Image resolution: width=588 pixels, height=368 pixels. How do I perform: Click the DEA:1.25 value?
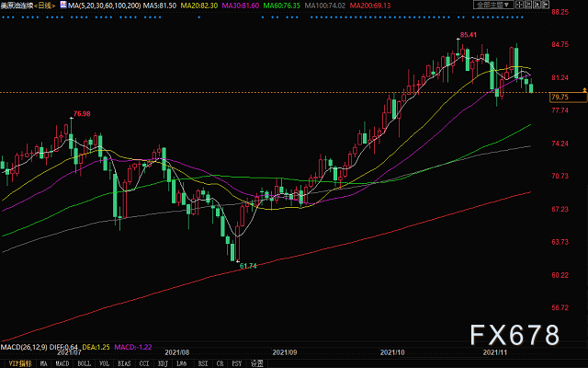(x=96, y=347)
